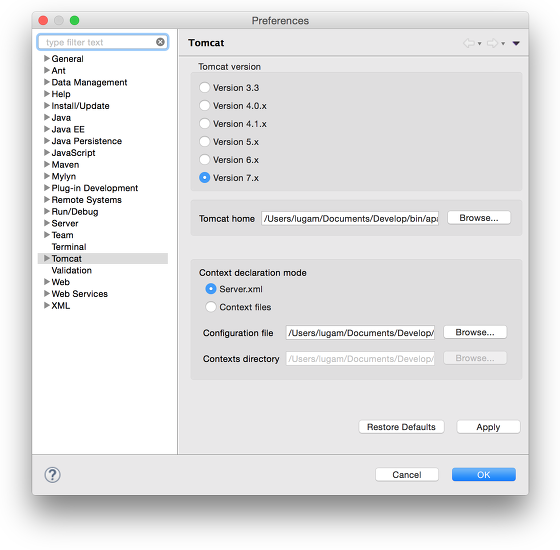
Task: Select the Team preferences category
Action: [62, 235]
